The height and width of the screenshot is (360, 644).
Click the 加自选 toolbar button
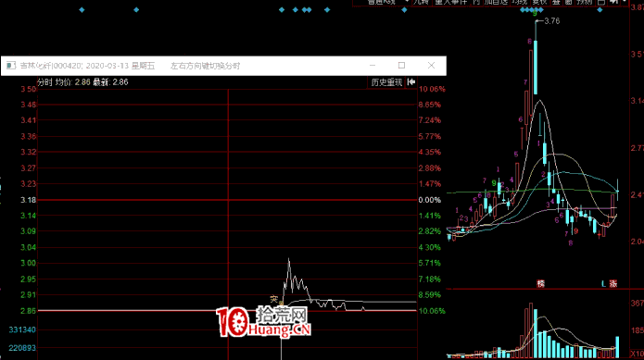coord(496,2)
